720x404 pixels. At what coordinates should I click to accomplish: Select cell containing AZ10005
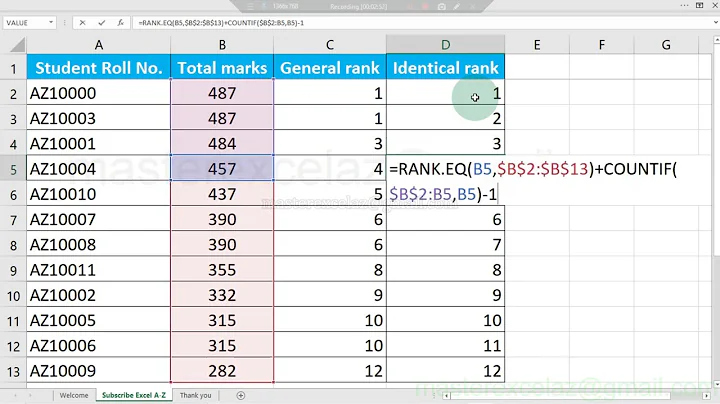[x=98, y=320]
